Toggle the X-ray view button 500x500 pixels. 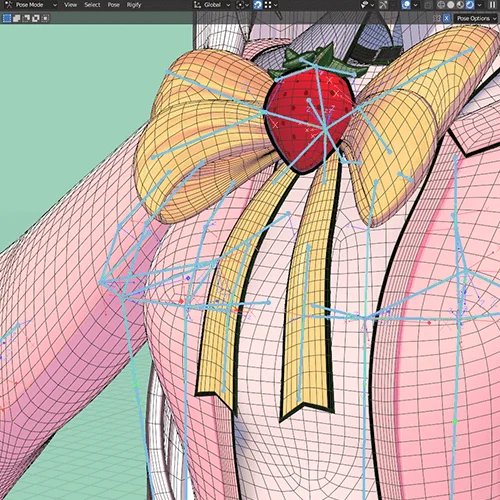tap(428, 5)
